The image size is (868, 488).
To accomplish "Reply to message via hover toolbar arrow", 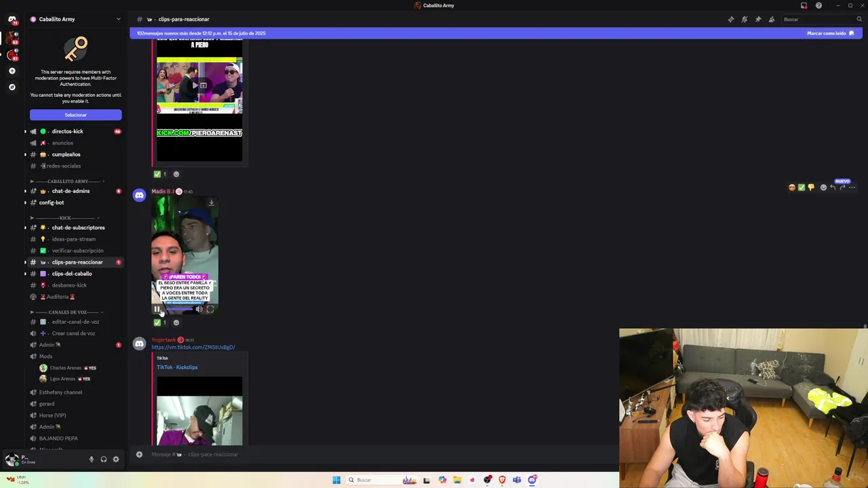I will [x=833, y=188].
